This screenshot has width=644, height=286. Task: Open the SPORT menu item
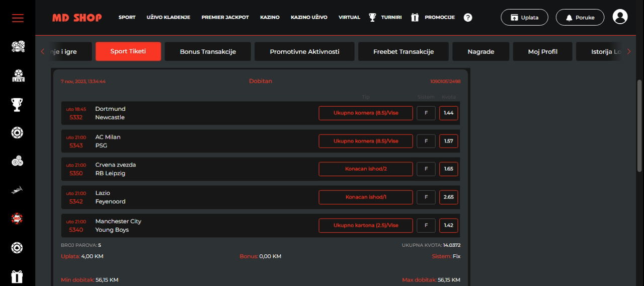point(127,18)
